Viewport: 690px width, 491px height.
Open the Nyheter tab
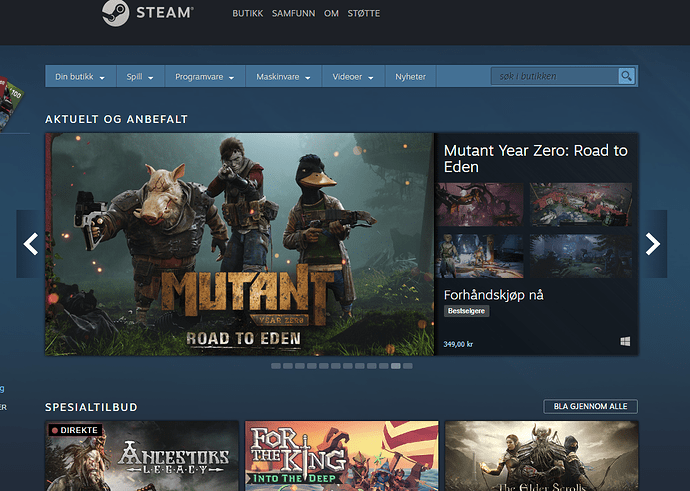pos(410,77)
